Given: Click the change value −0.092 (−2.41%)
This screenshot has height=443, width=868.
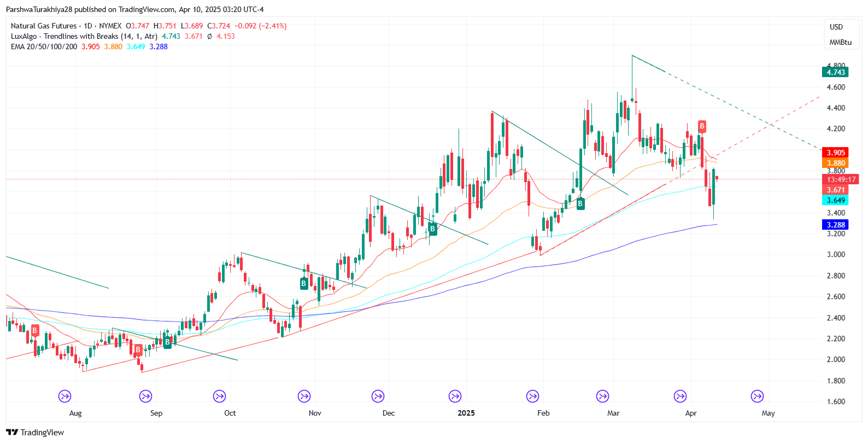Looking at the screenshot, I should [261, 26].
